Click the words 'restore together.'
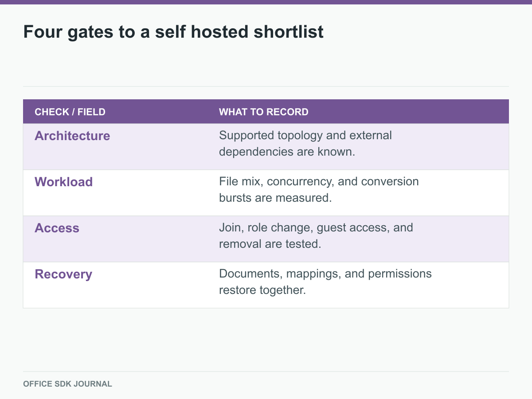The width and height of the screenshot is (532, 399). click(x=262, y=290)
